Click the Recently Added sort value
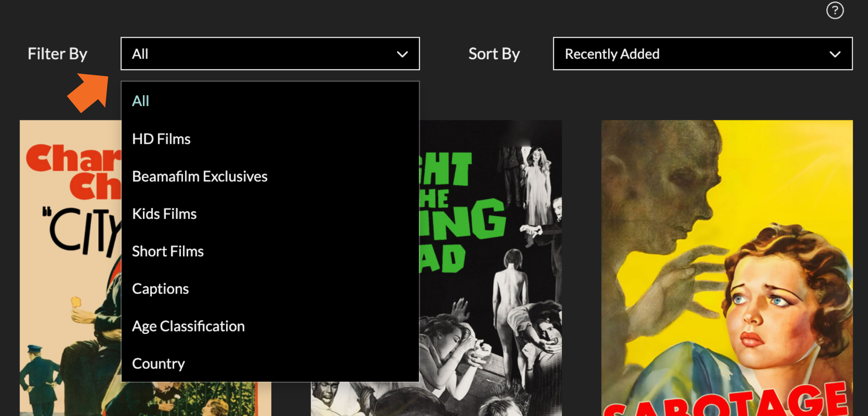This screenshot has height=416, width=868. (612, 54)
